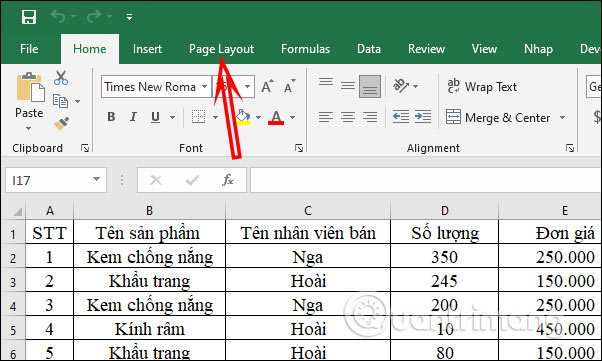Save the workbook with the floppy icon
This screenshot has width=602, height=361.
click(x=29, y=17)
